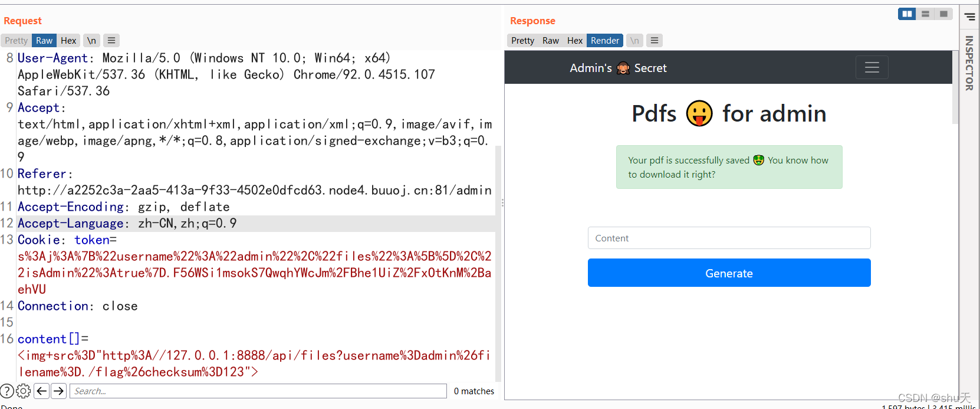The height and width of the screenshot is (409, 980).
Task: Focus the request Search box
Action: coord(258,391)
